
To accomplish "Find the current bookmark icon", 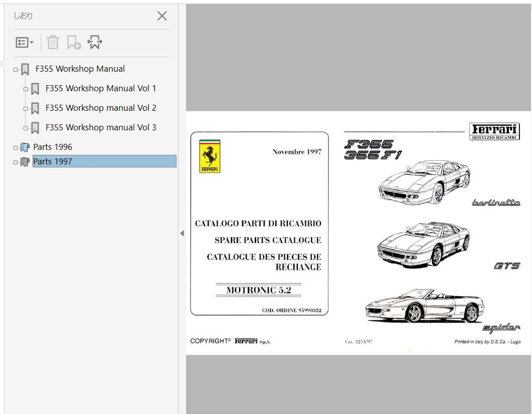I will 95,43.
